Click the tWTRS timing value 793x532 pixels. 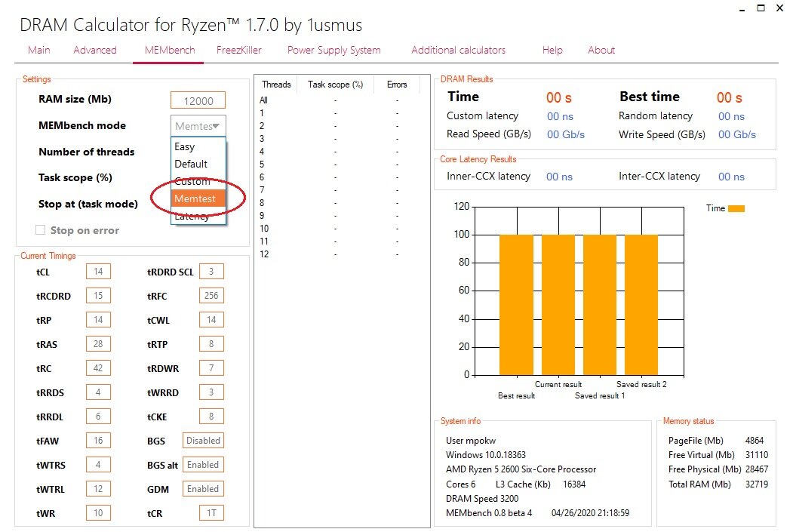(x=98, y=465)
